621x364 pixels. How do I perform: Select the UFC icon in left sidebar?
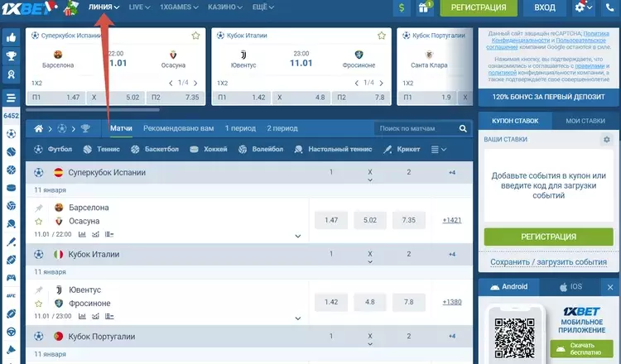11,295
